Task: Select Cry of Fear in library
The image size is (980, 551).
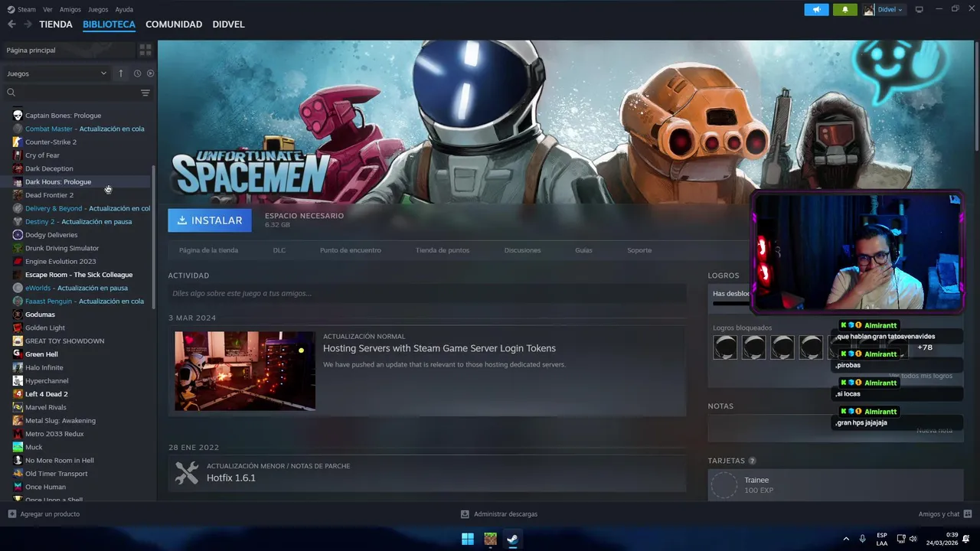Action: tap(42, 155)
